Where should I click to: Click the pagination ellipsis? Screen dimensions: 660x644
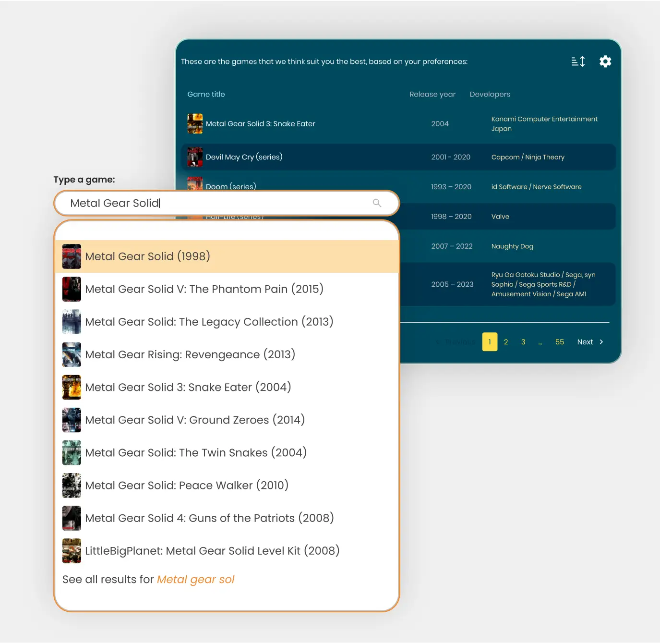(x=540, y=342)
